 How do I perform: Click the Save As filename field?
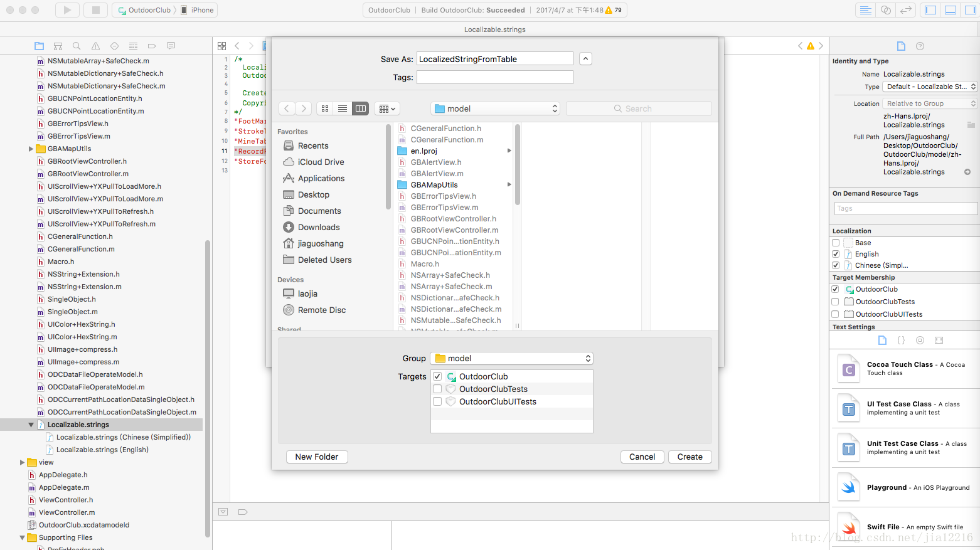(495, 59)
